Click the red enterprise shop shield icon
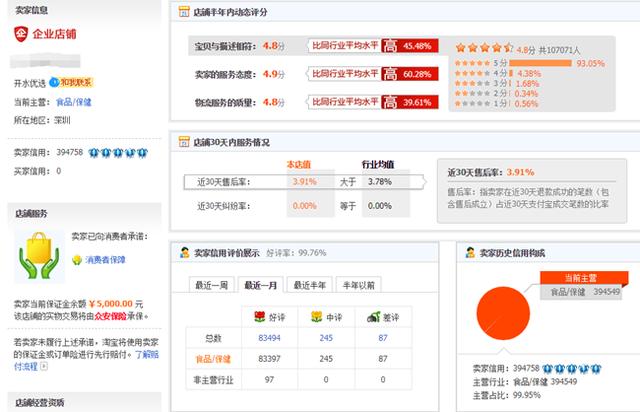Screen dimensions: 640x412 point(21,34)
